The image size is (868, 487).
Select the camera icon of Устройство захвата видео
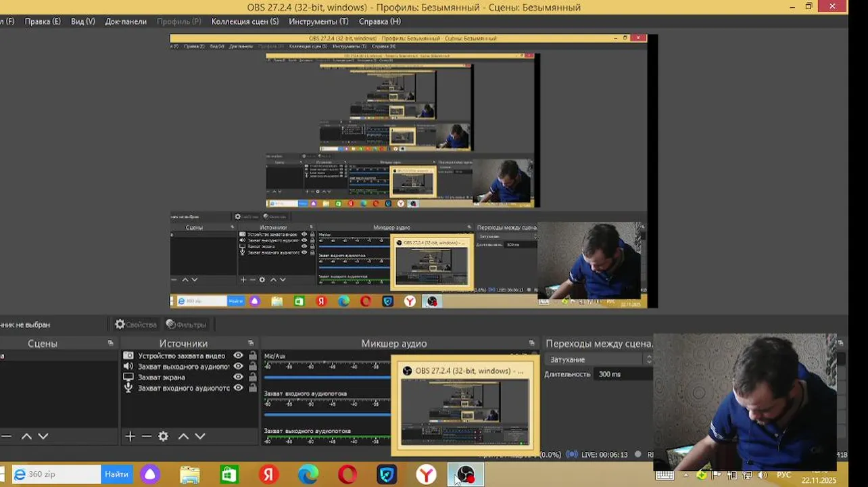(128, 356)
